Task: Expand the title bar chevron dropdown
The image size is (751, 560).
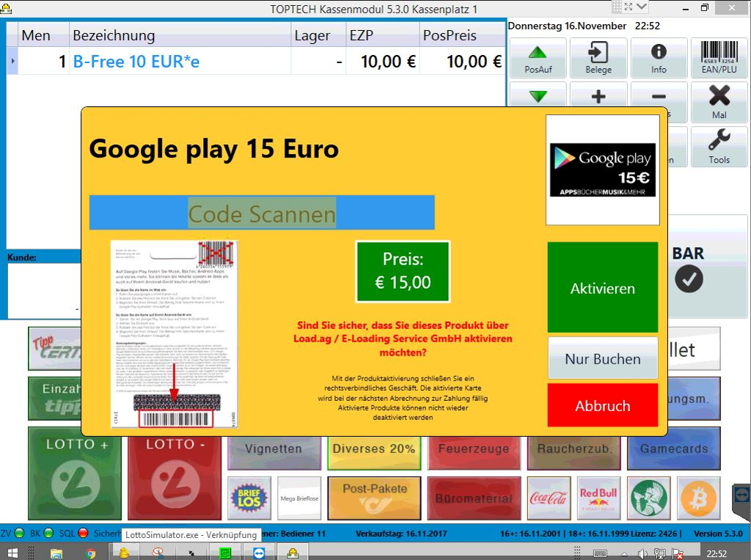Action: [642, 7]
